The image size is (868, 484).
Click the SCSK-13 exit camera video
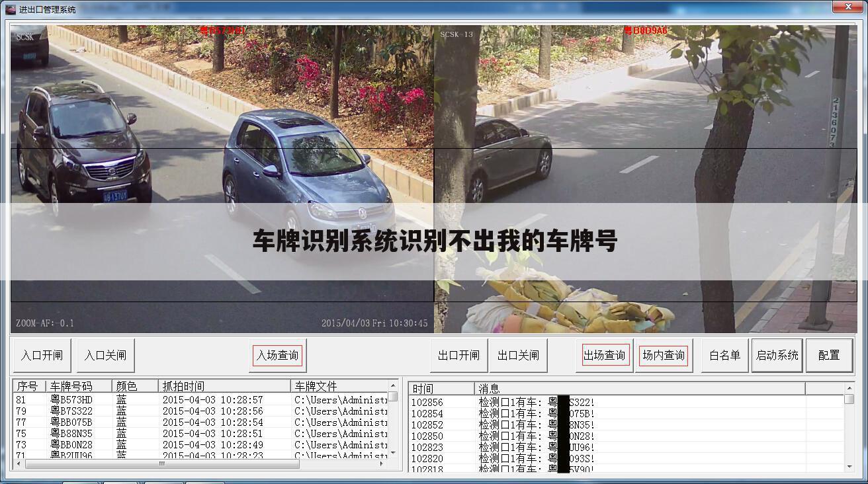click(x=646, y=179)
